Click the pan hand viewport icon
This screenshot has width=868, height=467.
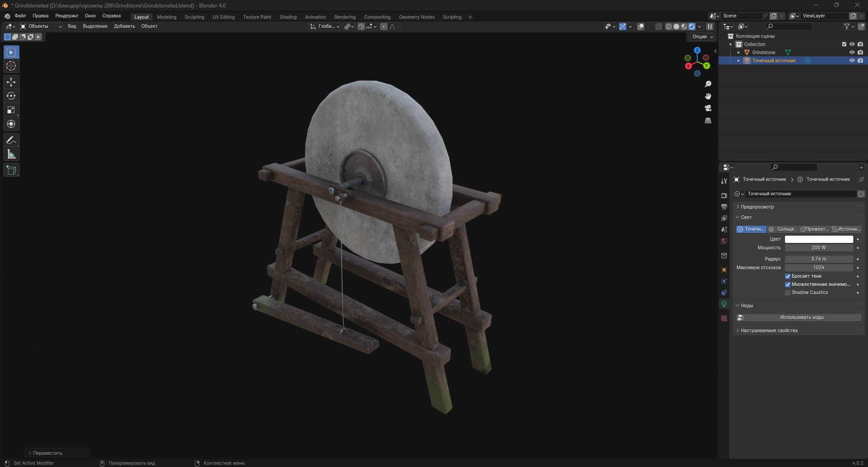point(708,96)
